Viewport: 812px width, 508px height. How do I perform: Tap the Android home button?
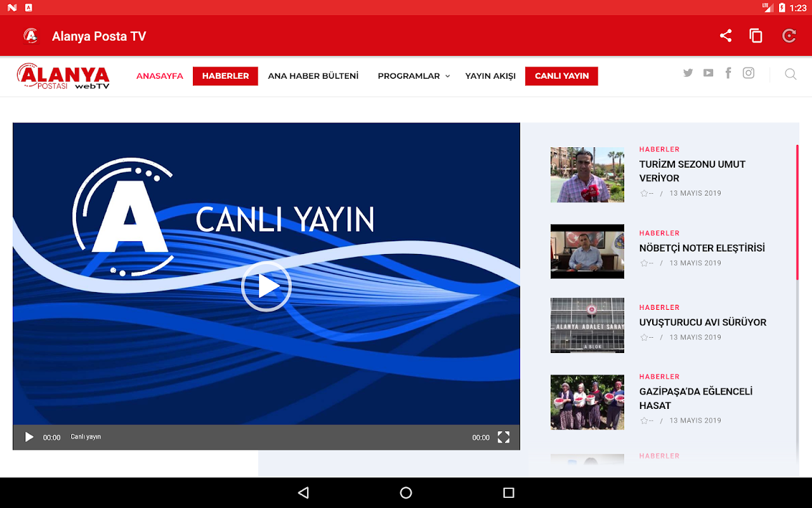[406, 493]
